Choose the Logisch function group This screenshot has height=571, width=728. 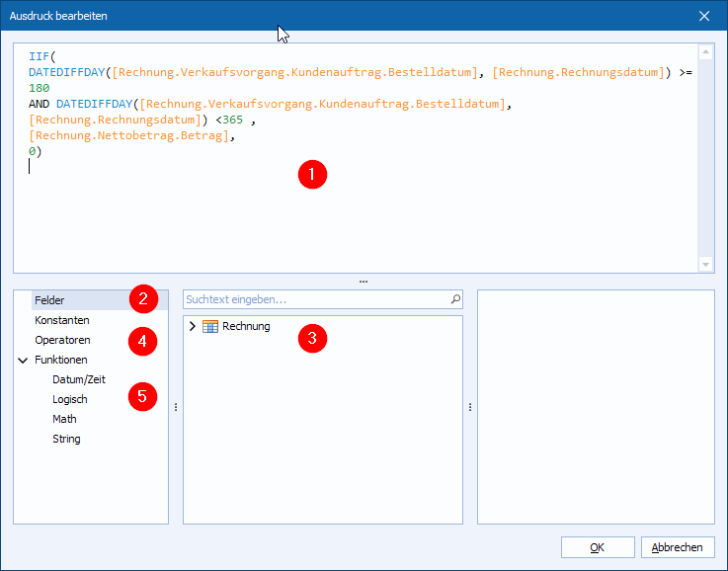(69, 399)
